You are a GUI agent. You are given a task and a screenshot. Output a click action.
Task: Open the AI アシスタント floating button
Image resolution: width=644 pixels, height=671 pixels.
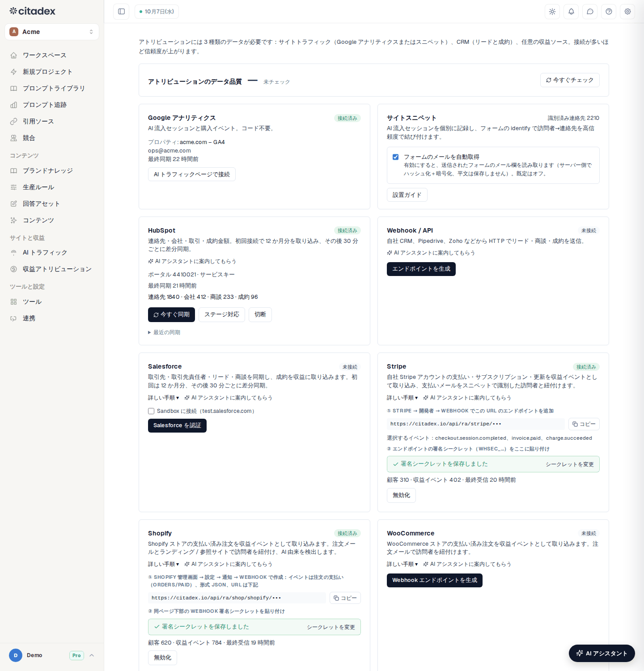(602, 653)
